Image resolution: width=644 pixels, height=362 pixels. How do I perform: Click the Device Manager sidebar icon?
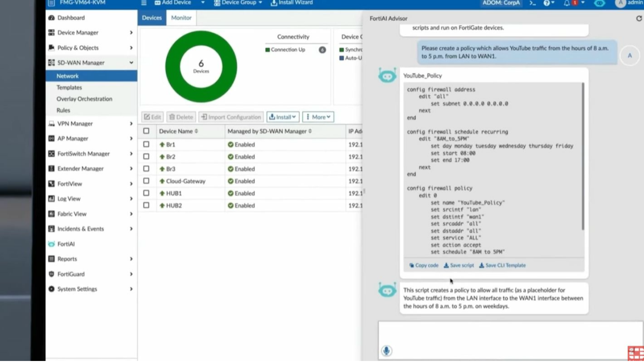[x=51, y=33]
